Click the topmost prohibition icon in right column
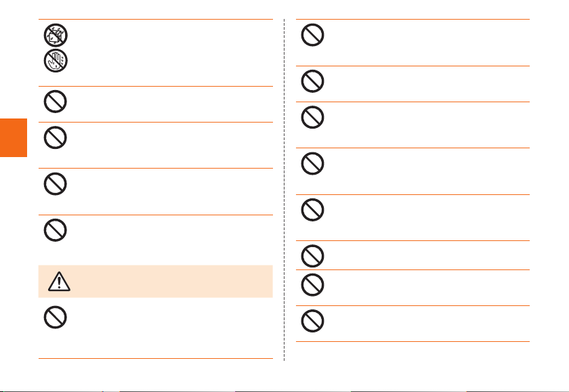The image size is (569, 392). click(312, 35)
